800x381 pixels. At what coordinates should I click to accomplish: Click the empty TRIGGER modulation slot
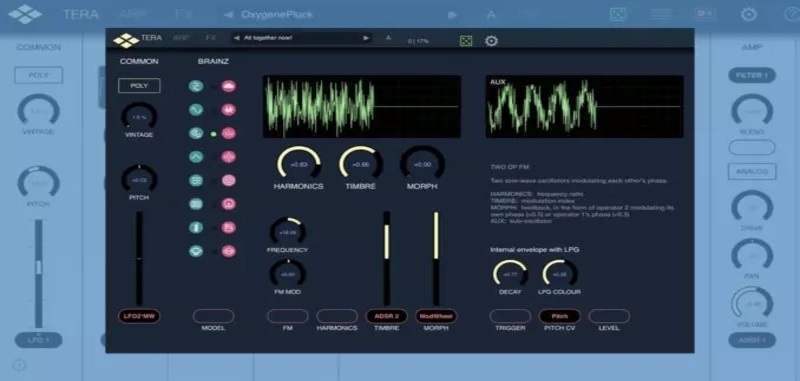(x=510, y=316)
